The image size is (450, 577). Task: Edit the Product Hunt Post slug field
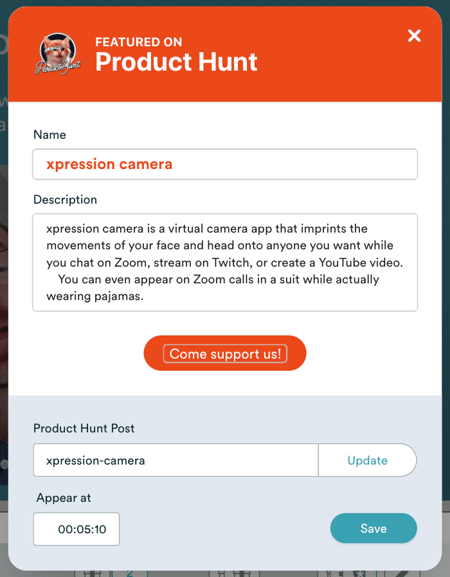pos(176,460)
